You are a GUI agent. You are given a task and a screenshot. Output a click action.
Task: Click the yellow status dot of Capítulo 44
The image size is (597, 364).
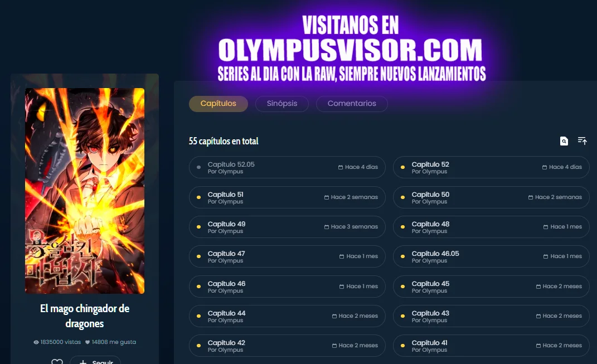[x=199, y=316]
